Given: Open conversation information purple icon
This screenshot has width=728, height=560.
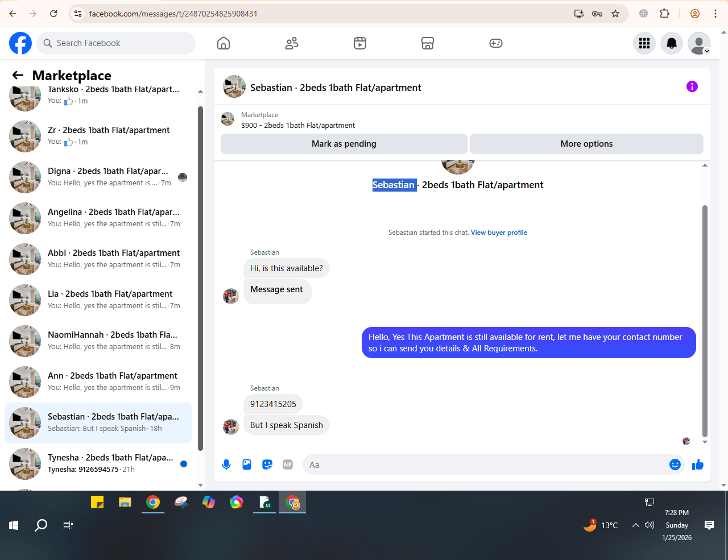Looking at the screenshot, I should coord(692,86).
